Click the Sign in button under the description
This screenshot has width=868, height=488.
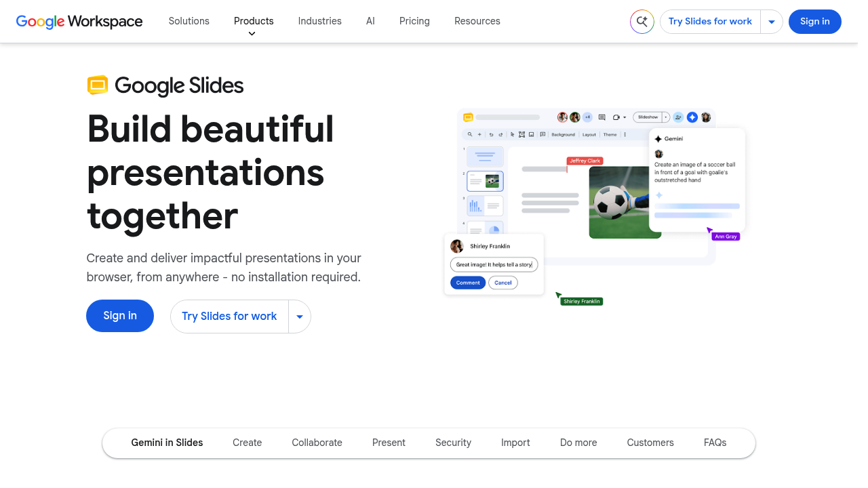click(120, 316)
